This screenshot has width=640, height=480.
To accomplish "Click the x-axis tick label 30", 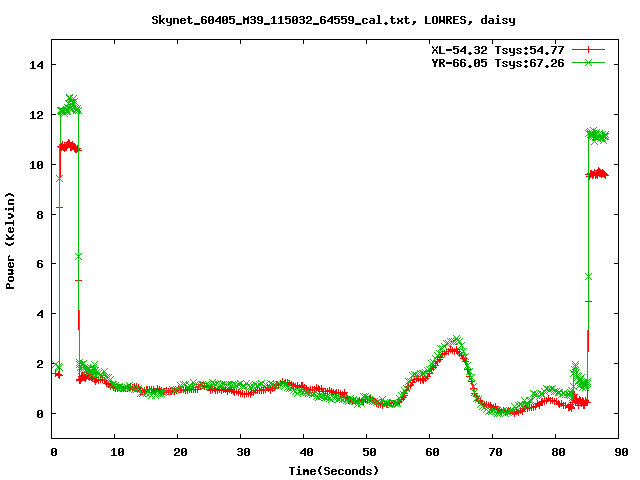I will pyautogui.click(x=243, y=452).
